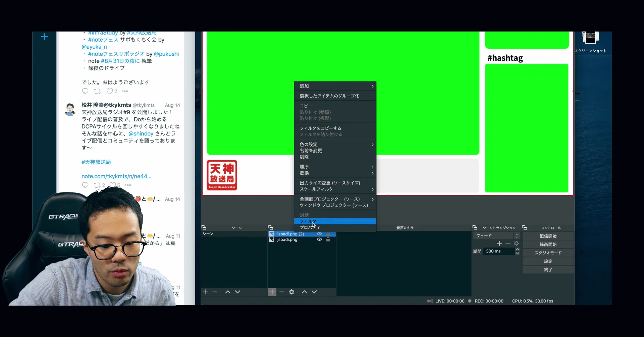The image size is (644, 337).
Task: Pop out the controls dock (コントロール) icon
Action: click(x=525, y=228)
